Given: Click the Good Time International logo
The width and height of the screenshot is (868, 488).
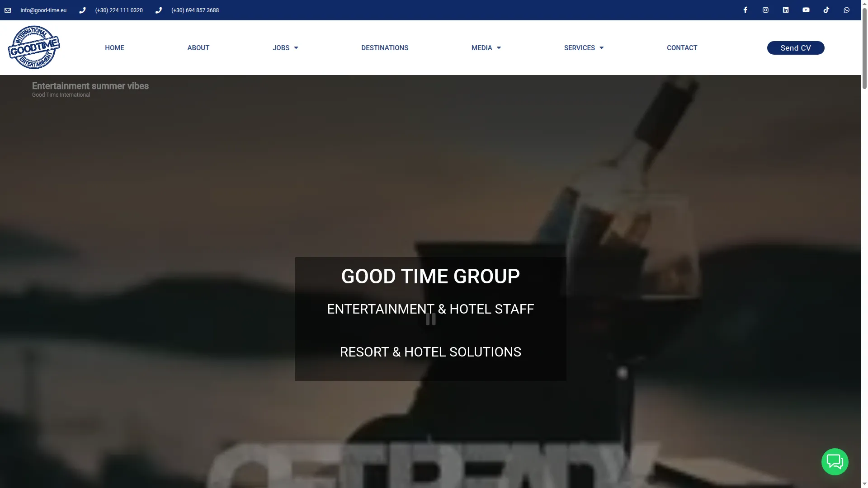Looking at the screenshot, I should 34,47.
